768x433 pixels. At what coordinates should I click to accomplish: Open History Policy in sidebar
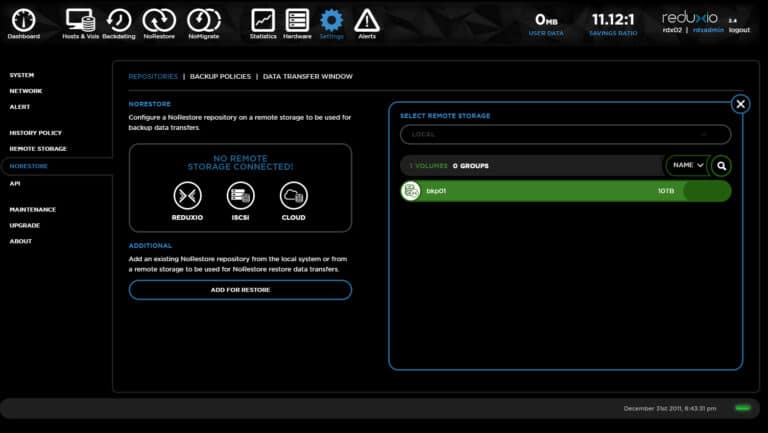click(x=36, y=133)
